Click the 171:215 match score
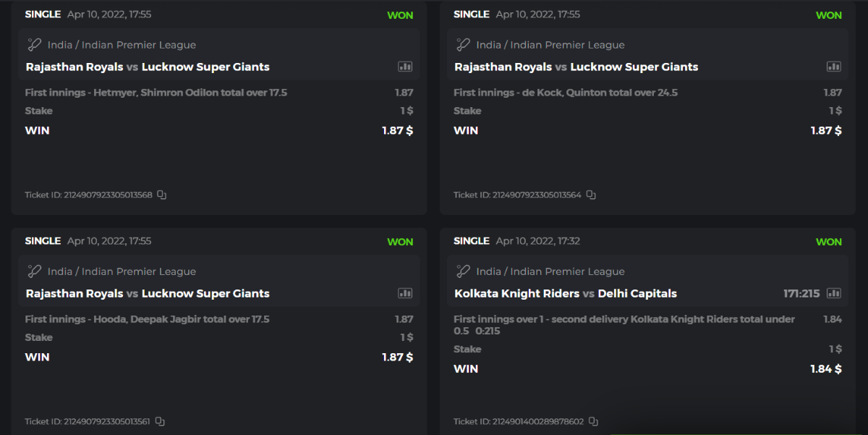Screen dimensions: 868x435 801,293
